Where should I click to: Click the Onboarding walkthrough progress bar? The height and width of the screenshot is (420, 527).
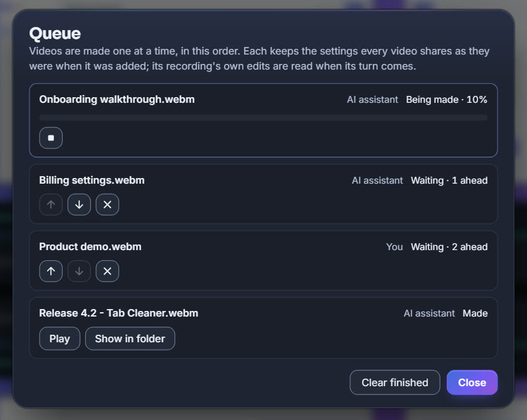pyautogui.click(x=263, y=117)
